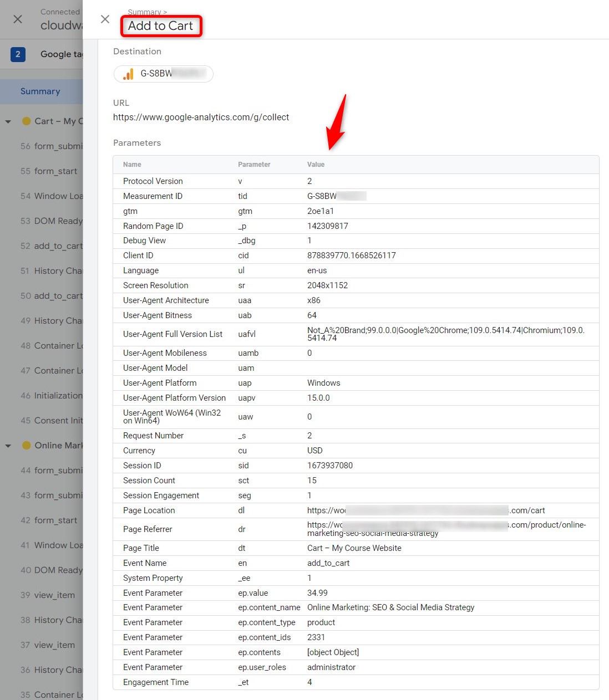
Task: Collapse the Online Marketing page group
Action: click(x=8, y=446)
